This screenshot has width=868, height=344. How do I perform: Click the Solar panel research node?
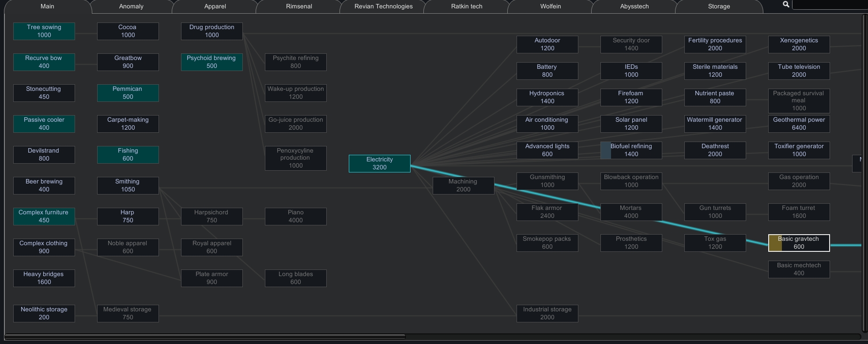click(x=631, y=124)
